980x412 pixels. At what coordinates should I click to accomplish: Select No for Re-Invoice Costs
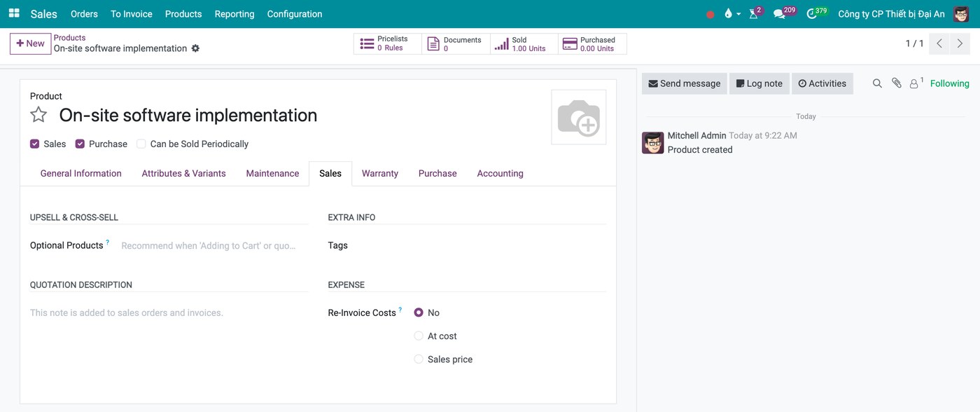point(419,313)
